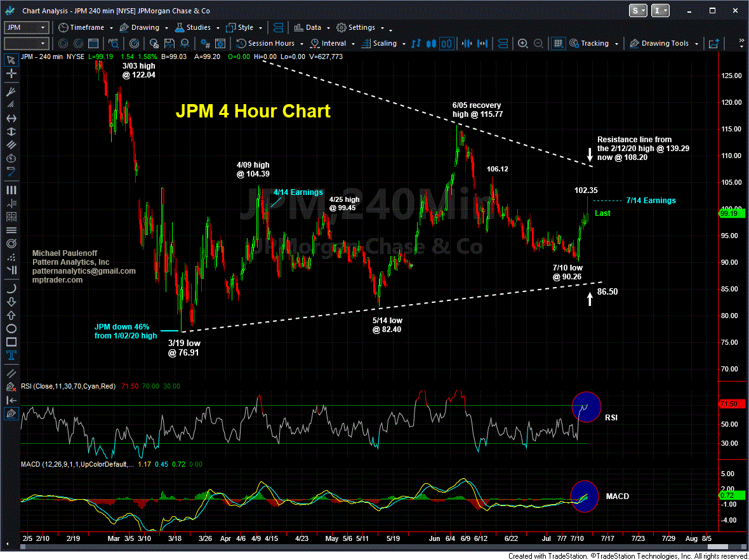Image resolution: width=749 pixels, height=560 pixels.
Task: Select the up arrow drawing tool
Action: pos(11,316)
